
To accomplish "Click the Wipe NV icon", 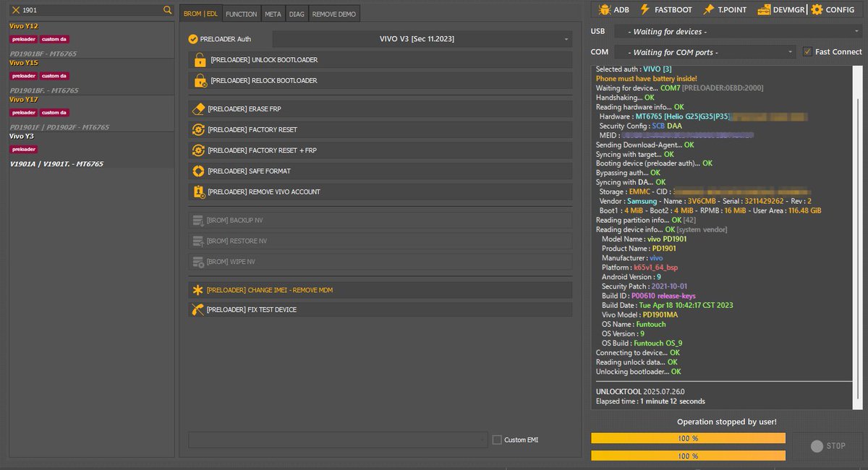I will pyautogui.click(x=198, y=261).
